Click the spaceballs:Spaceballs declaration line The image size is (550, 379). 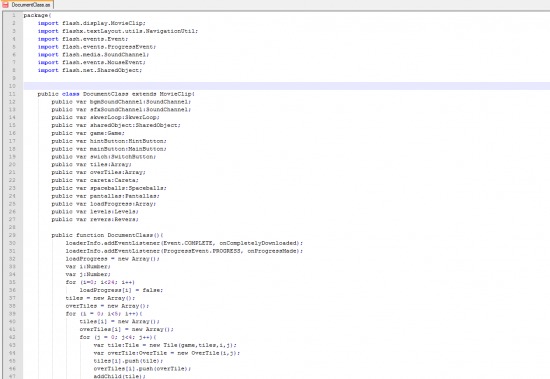point(109,188)
